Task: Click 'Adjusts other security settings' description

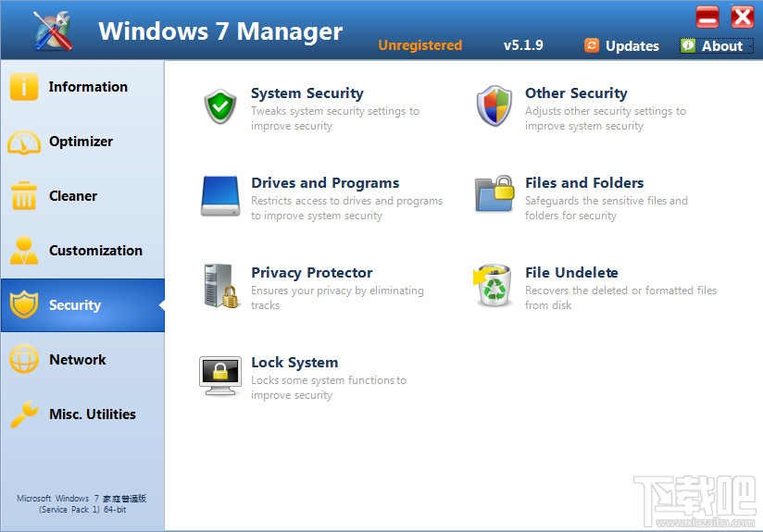Action: click(x=606, y=118)
